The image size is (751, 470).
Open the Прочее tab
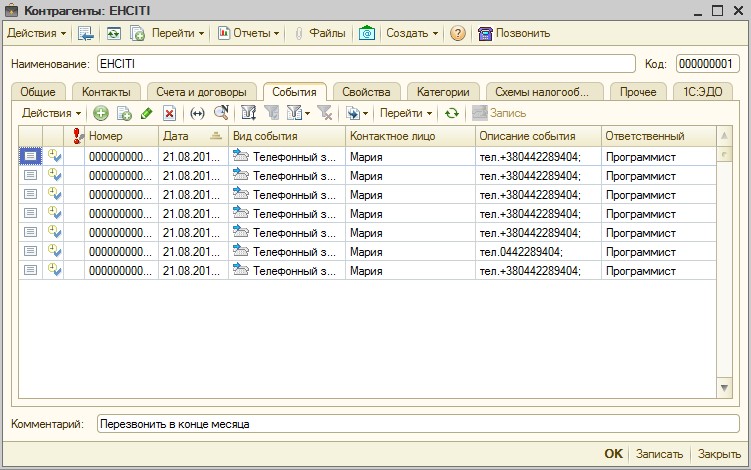[638, 92]
